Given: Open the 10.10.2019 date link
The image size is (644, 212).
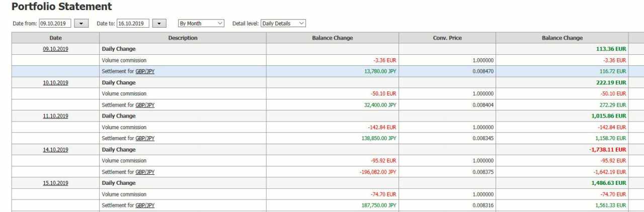Looking at the screenshot, I should [55, 83].
